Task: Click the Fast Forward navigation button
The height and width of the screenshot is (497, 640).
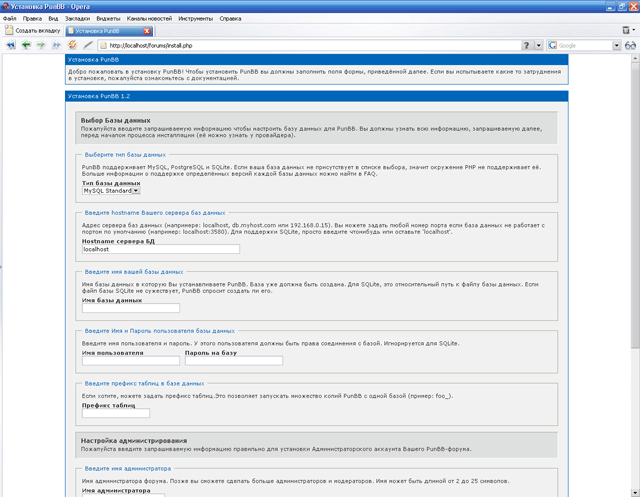Action: (56, 45)
